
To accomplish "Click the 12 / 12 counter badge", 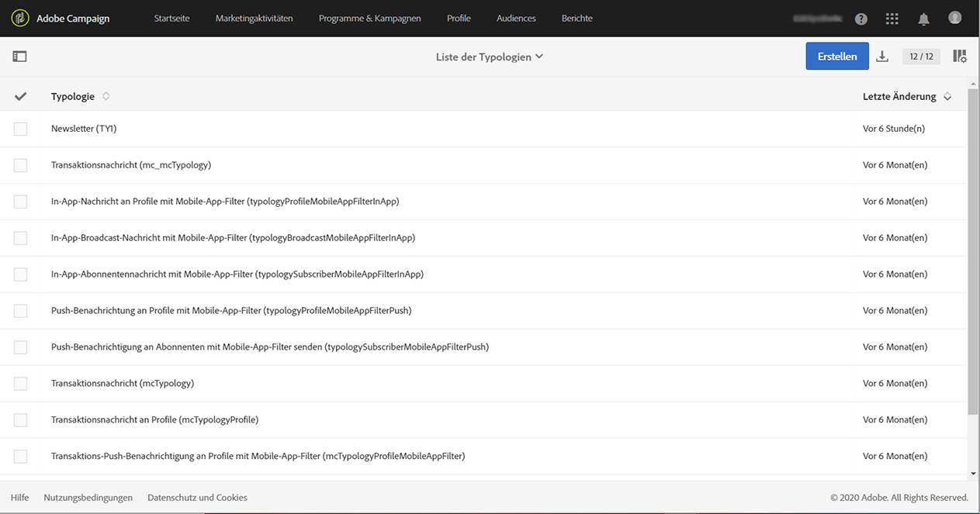I will (x=922, y=57).
